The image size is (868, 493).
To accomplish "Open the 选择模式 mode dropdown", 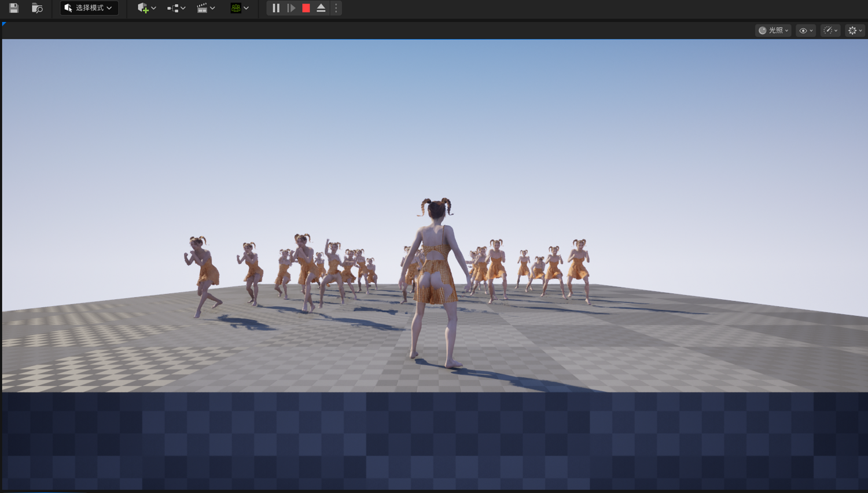I will click(89, 8).
